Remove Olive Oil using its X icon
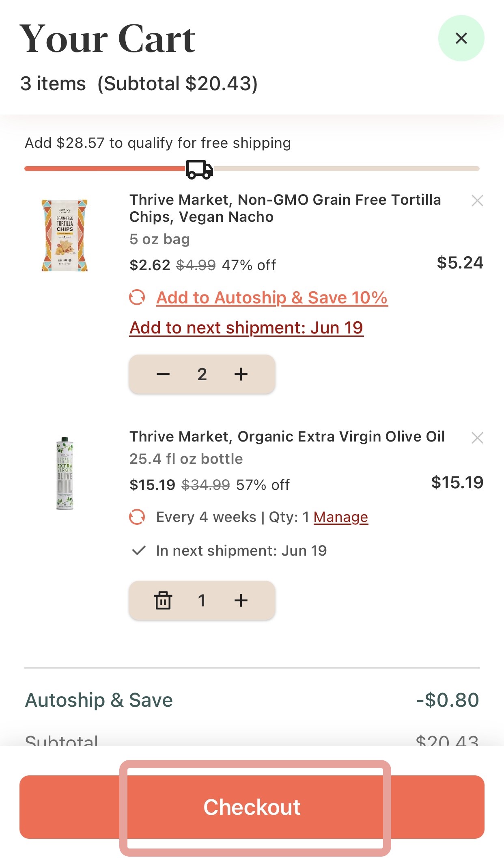Viewport: 504px width, 868px height. [477, 438]
